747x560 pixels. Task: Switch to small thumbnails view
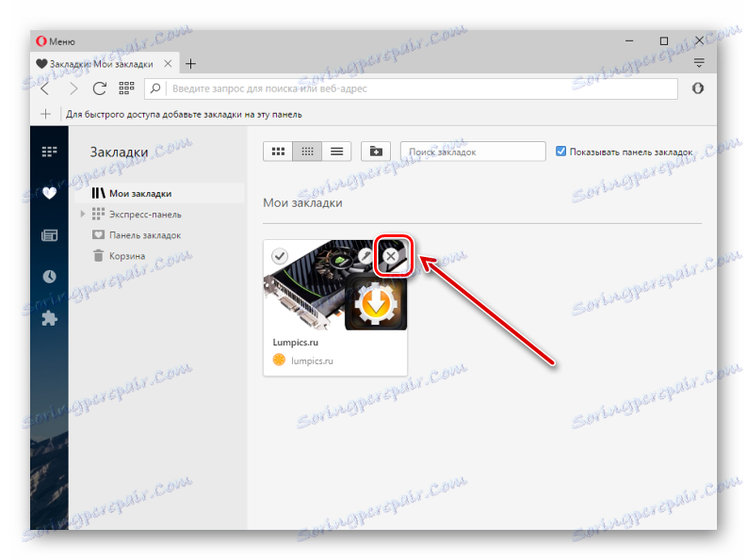click(307, 152)
